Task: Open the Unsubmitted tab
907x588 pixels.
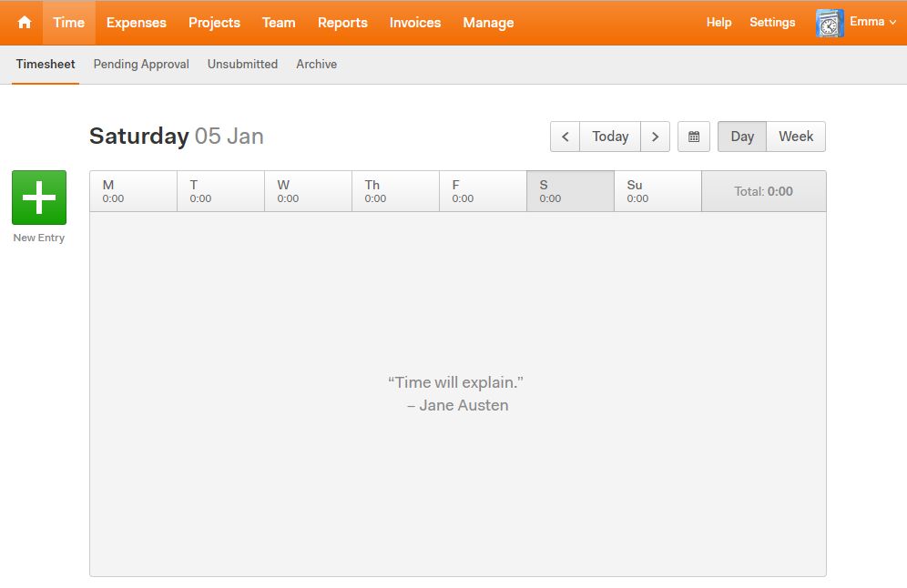Action: coord(242,64)
